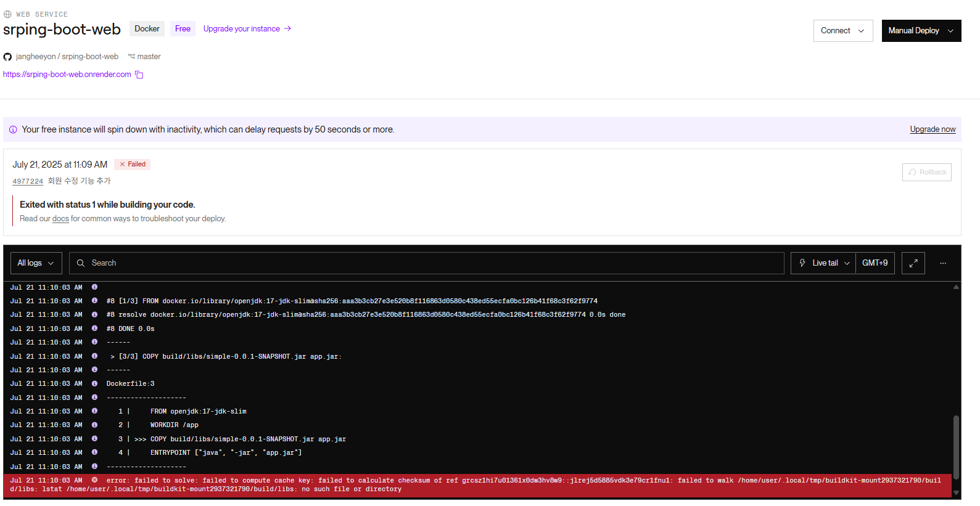Open commit 4977224 link
980x506 pixels.
[28, 181]
